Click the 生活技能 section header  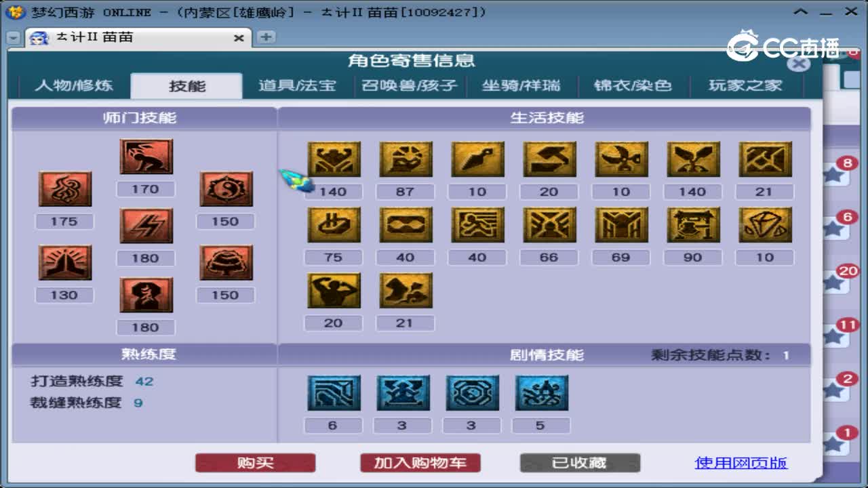click(547, 118)
